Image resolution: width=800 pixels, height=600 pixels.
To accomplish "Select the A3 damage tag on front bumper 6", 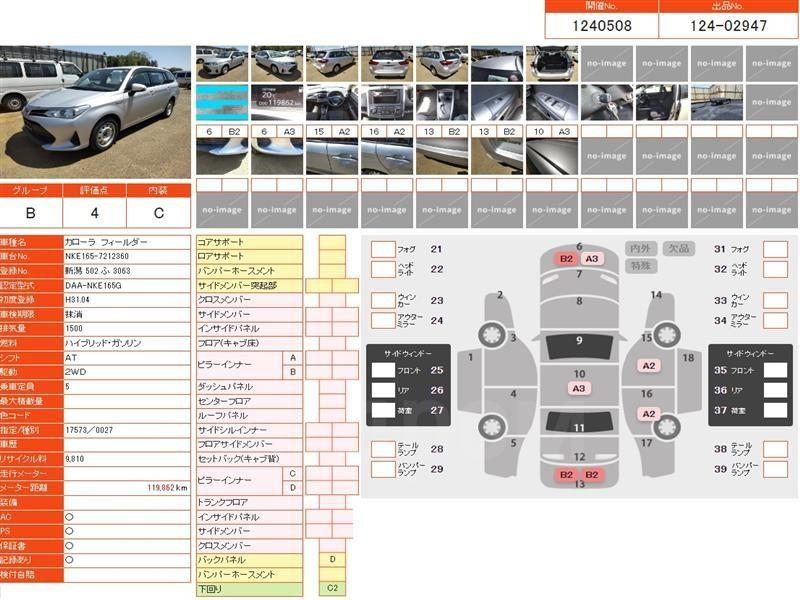I will pos(592,259).
